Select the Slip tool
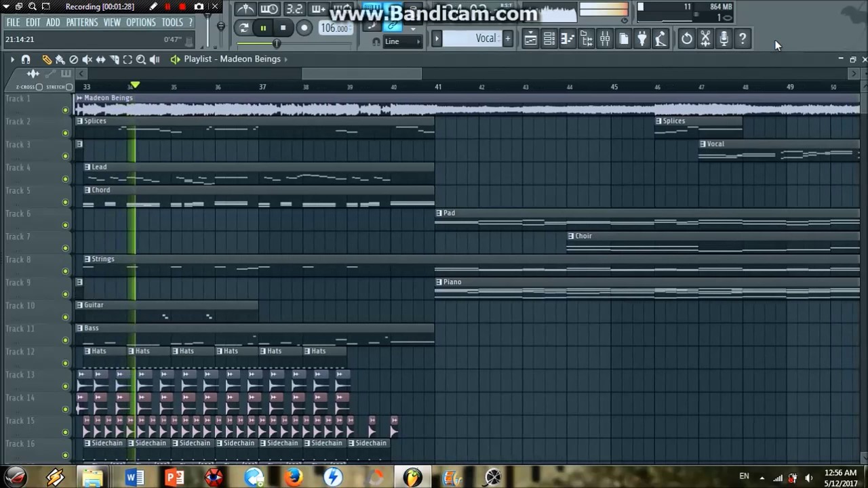The image size is (868, 488). point(100,60)
